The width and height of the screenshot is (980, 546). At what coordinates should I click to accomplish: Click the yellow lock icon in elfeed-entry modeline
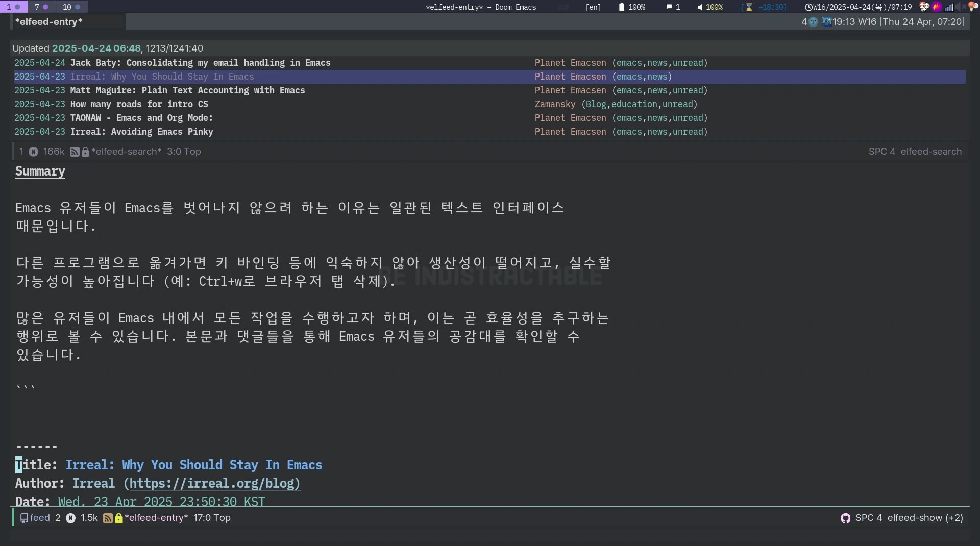(x=118, y=518)
